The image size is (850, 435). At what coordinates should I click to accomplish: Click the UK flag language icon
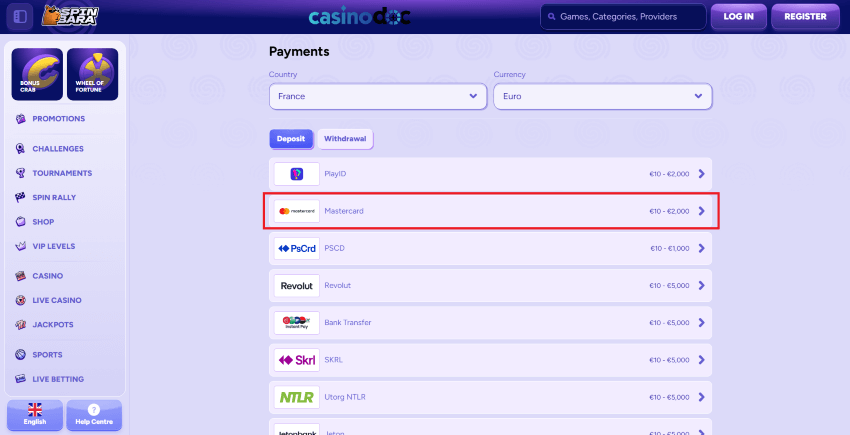coord(35,410)
